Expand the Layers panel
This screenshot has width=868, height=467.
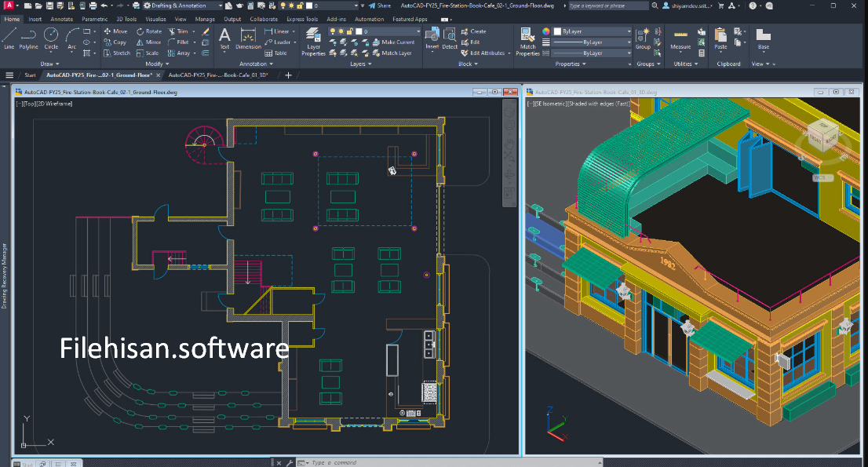pyautogui.click(x=360, y=64)
